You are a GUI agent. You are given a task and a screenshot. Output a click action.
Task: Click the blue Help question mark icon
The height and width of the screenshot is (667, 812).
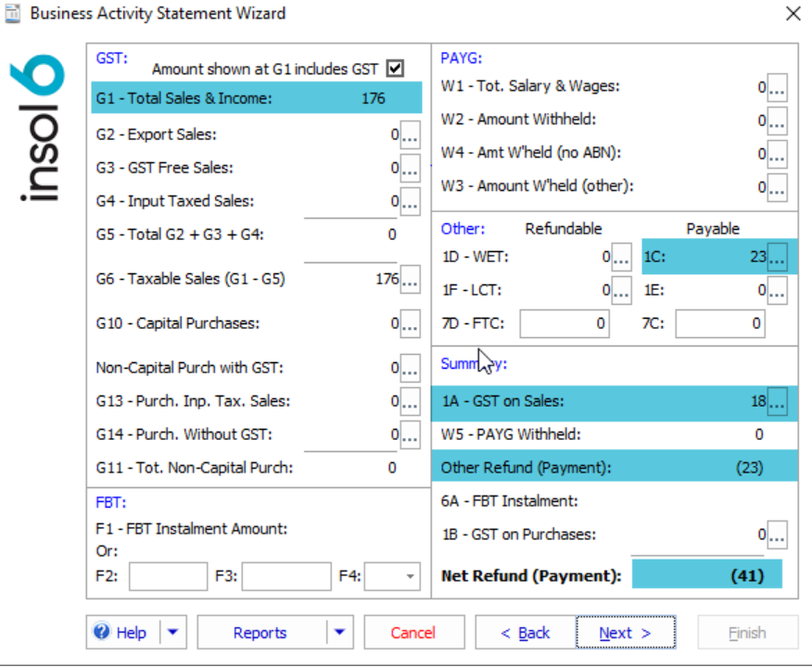102,633
